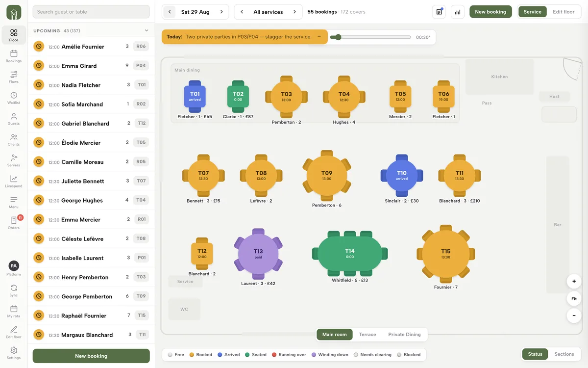Click the top New booking button

click(x=490, y=12)
